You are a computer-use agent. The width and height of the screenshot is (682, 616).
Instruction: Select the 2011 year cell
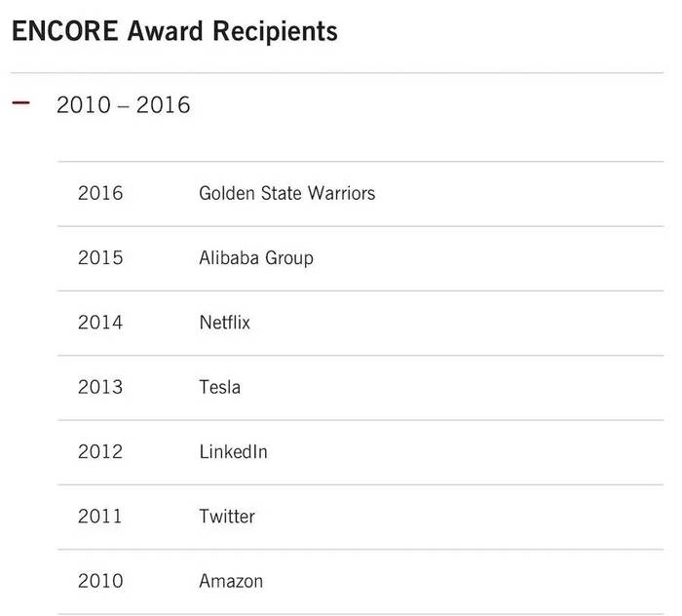[x=100, y=517]
